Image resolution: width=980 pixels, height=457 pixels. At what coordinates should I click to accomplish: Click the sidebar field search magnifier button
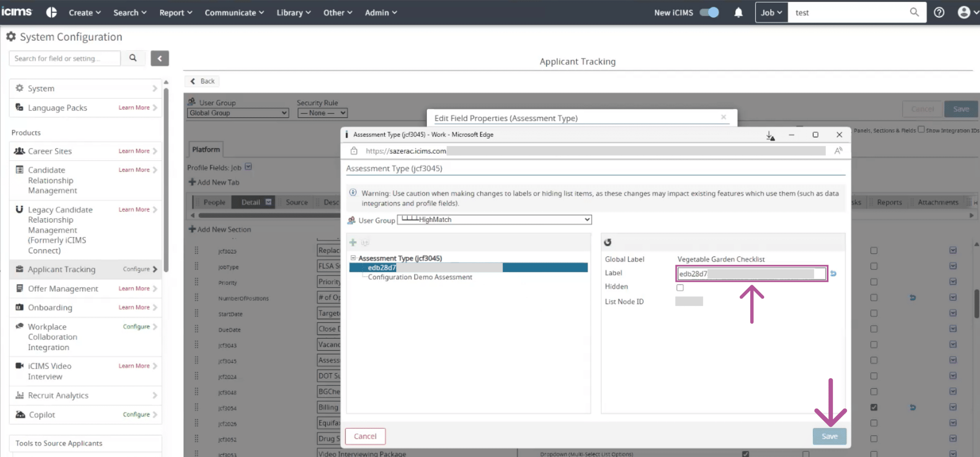(x=133, y=58)
